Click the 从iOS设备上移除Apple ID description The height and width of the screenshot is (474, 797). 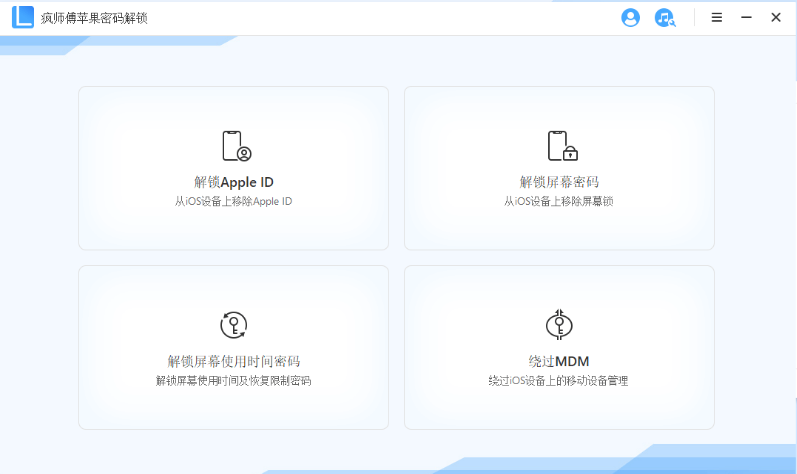coord(233,201)
